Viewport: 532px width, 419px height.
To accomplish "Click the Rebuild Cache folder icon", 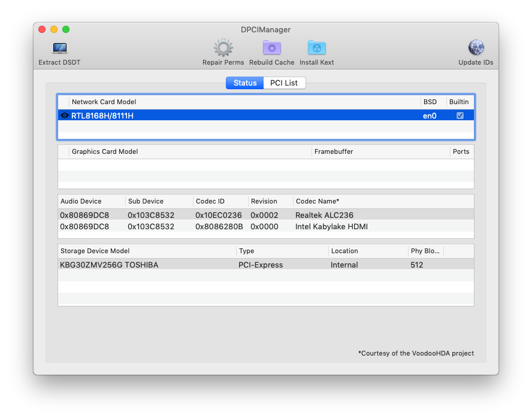I will [x=272, y=48].
